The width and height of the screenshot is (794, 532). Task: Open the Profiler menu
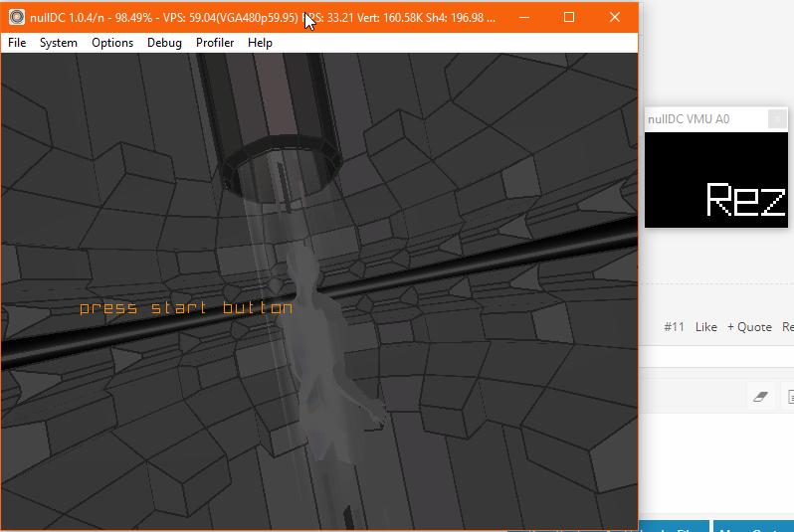215,43
